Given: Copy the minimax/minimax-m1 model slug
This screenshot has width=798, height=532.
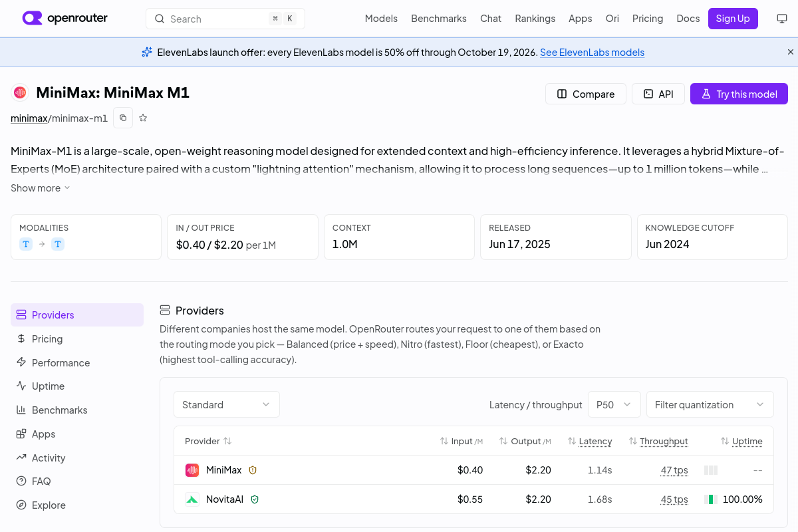Looking at the screenshot, I should [x=123, y=118].
